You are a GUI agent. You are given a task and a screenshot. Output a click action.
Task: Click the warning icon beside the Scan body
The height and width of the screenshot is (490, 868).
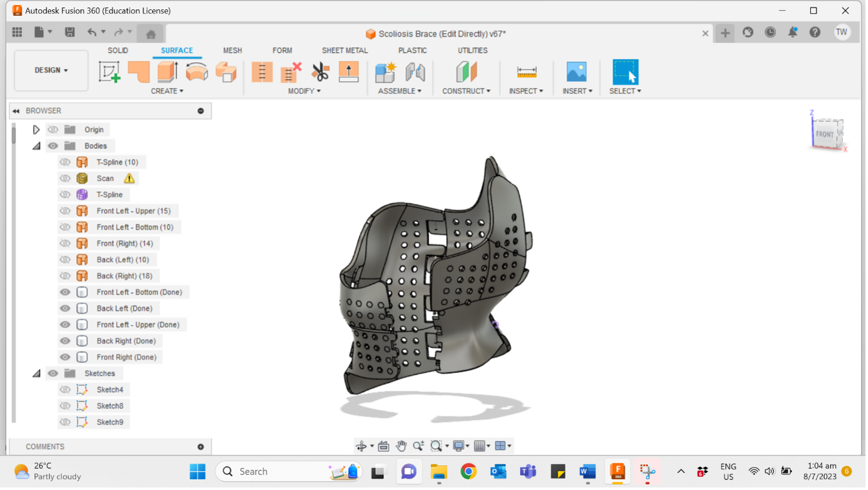129,178
